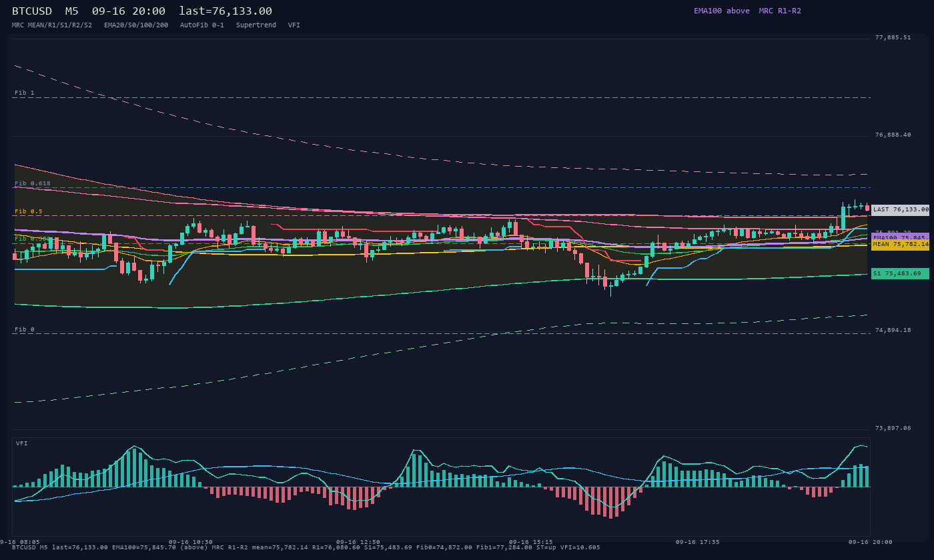Click the 09-16 12:50 time axis label
Image resolution: width=934 pixels, height=560 pixels.
358,542
